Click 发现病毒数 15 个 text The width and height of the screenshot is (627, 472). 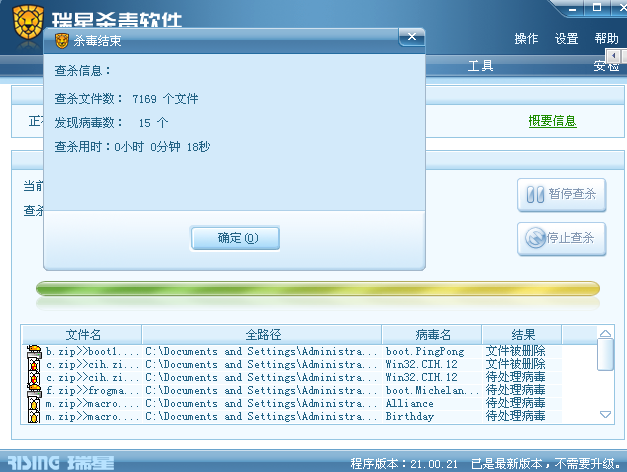click(x=112, y=122)
